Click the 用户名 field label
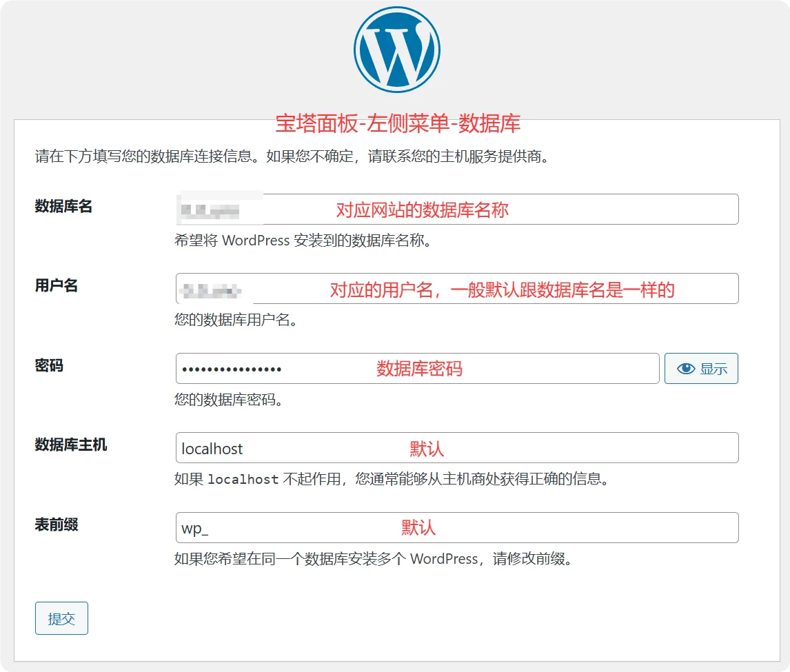The width and height of the screenshot is (790, 672). (x=57, y=286)
